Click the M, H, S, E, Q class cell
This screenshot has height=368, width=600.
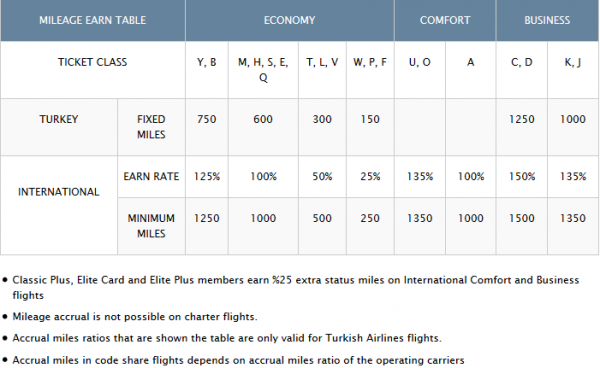pyautogui.click(x=263, y=70)
